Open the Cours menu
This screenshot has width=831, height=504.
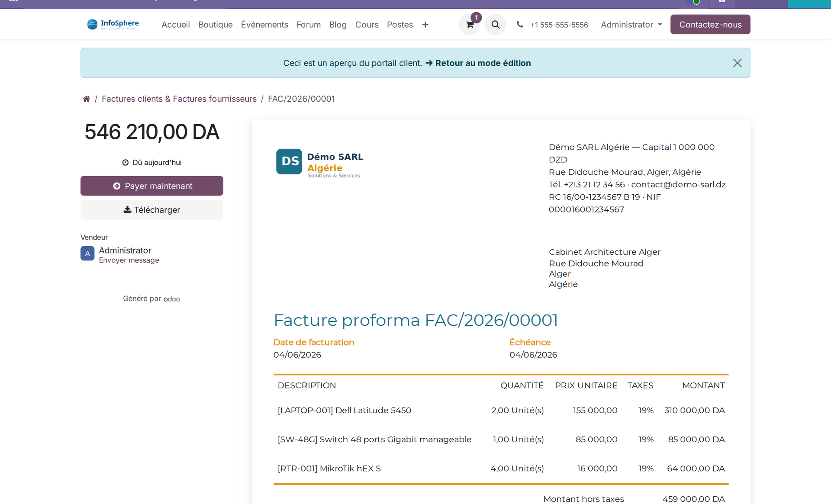point(367,25)
